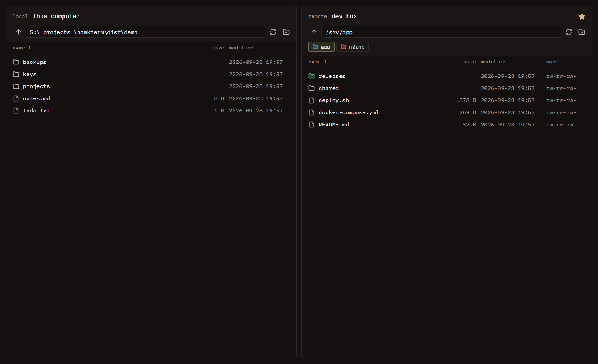Click the projects folder icon
Viewport: 598px width, 364px height.
coord(16,86)
